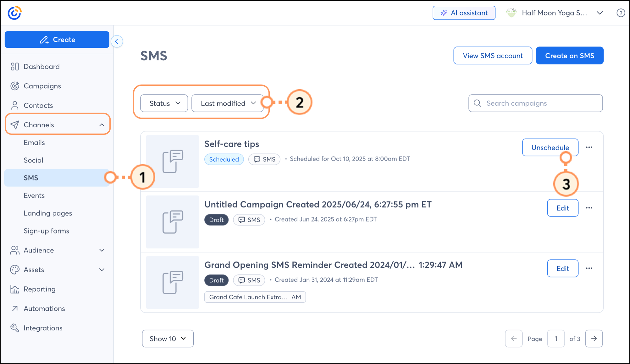Open the help question mark icon
Viewport: 630px width, 364px height.
point(621,13)
